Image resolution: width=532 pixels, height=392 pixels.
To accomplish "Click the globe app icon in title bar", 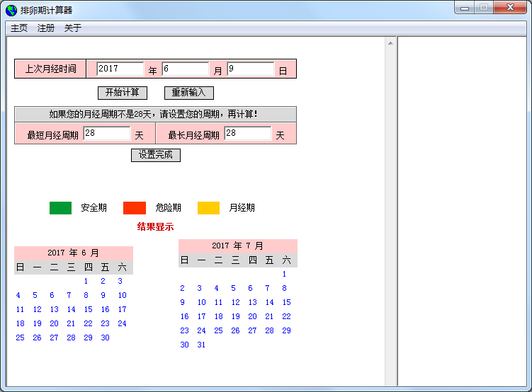I will [11, 11].
